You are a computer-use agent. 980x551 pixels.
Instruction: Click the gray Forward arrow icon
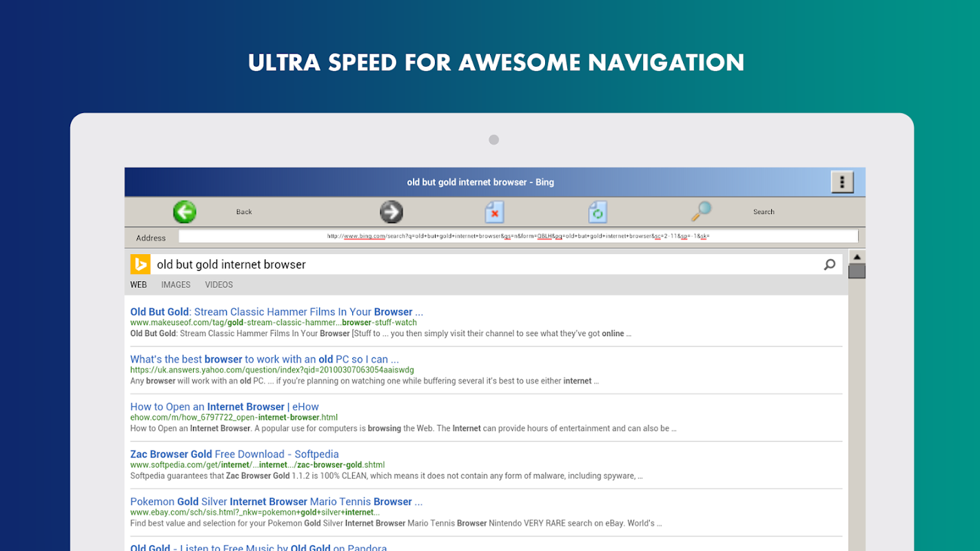391,211
